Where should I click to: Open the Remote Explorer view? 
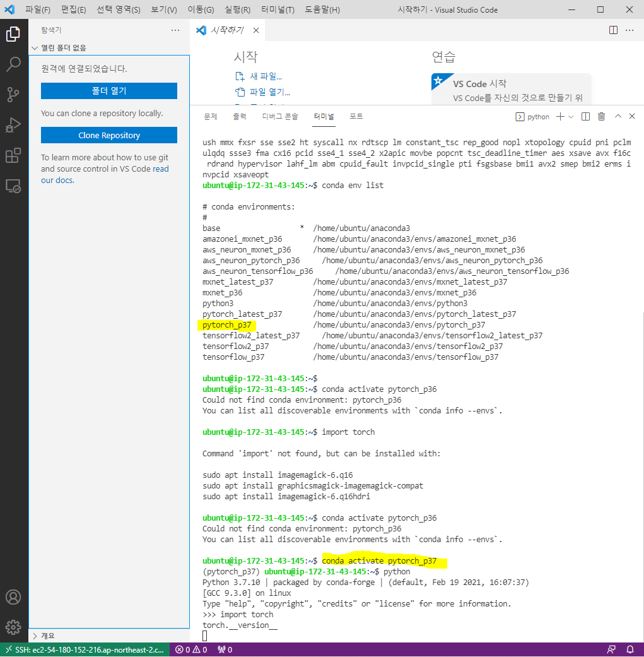click(13, 186)
